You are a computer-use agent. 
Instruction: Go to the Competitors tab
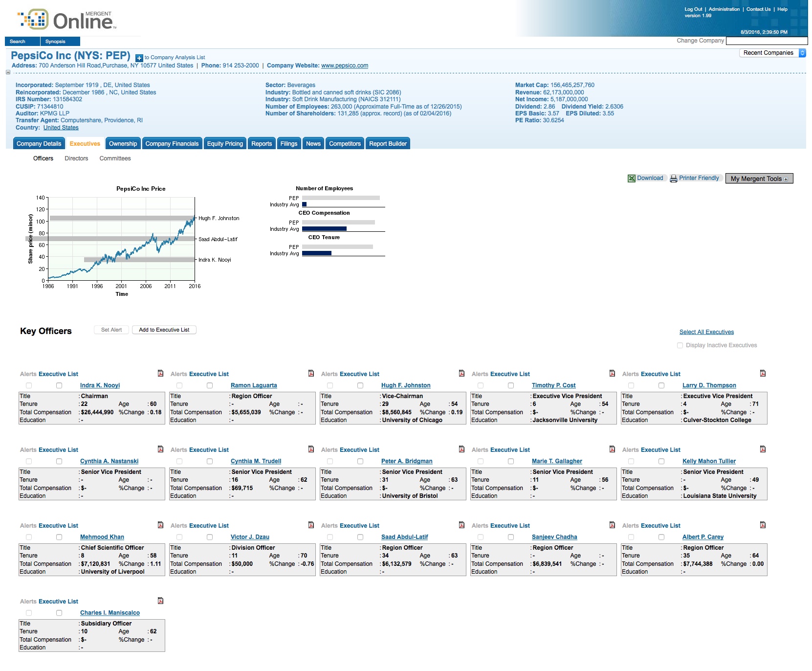pyautogui.click(x=345, y=143)
